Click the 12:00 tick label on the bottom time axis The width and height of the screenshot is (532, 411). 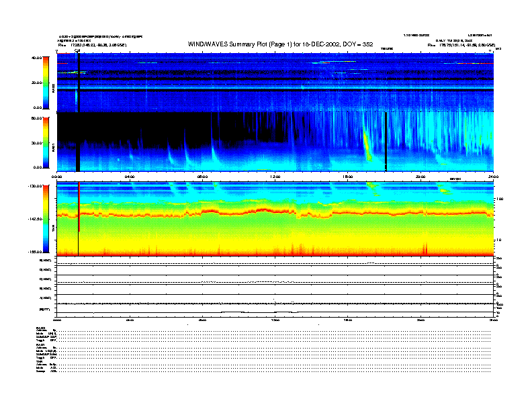pyautogui.click(x=275, y=320)
